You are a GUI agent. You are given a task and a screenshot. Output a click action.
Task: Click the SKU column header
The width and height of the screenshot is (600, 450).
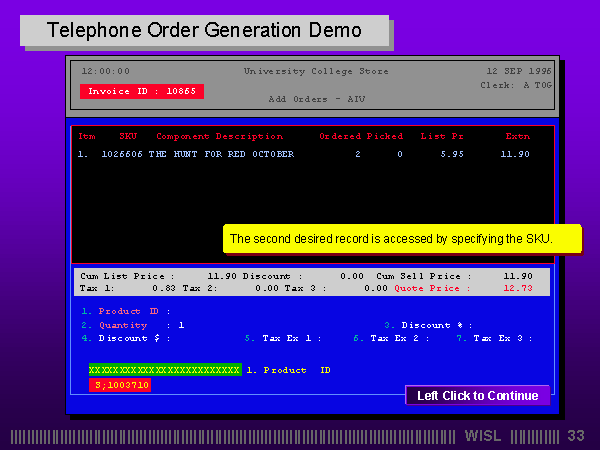(x=128, y=136)
